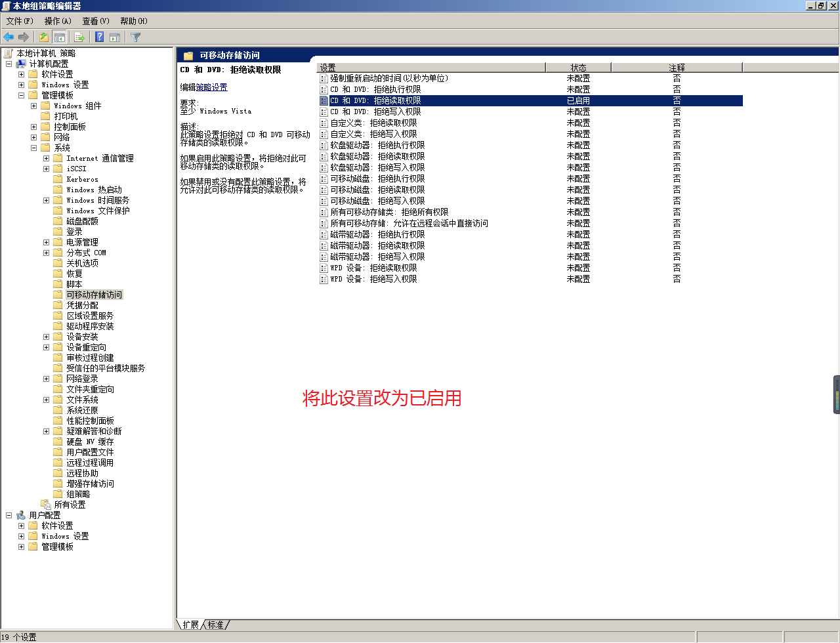Click the 用户配置 user icon in tree

coord(21,515)
